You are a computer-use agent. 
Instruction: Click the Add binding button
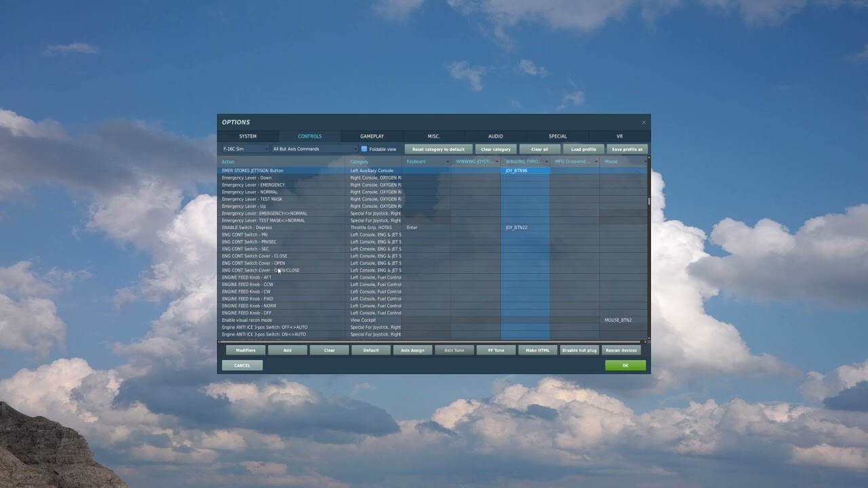(288, 350)
